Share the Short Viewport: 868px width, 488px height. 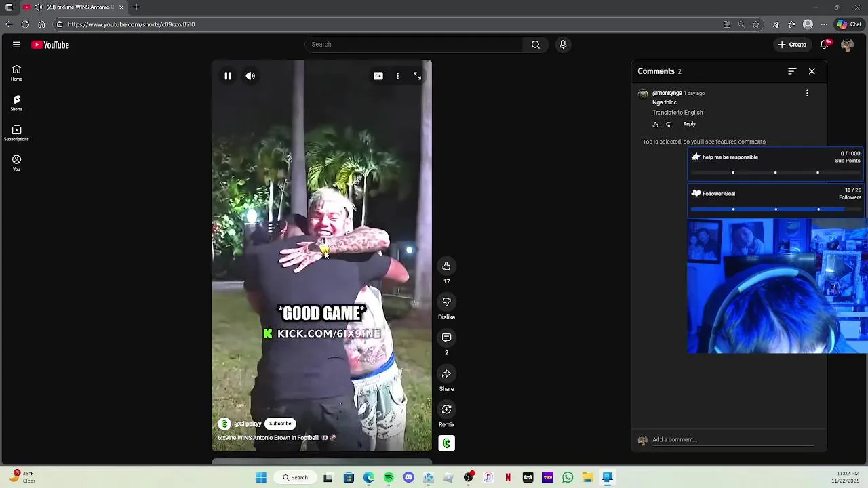pyautogui.click(x=446, y=373)
